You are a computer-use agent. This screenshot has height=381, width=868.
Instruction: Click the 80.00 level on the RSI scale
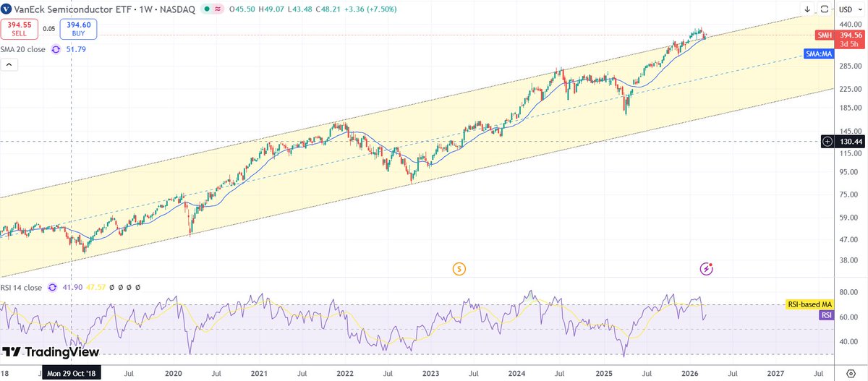pyautogui.click(x=848, y=294)
